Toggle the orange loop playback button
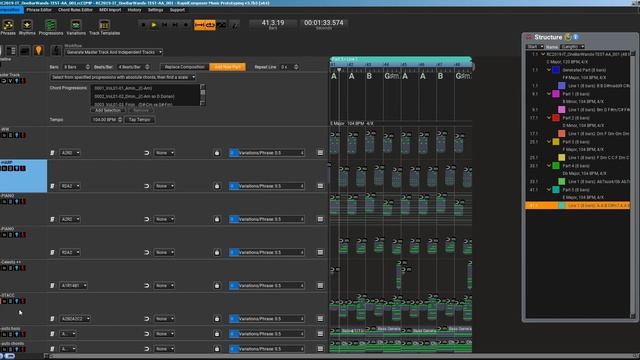 click(x=210, y=25)
